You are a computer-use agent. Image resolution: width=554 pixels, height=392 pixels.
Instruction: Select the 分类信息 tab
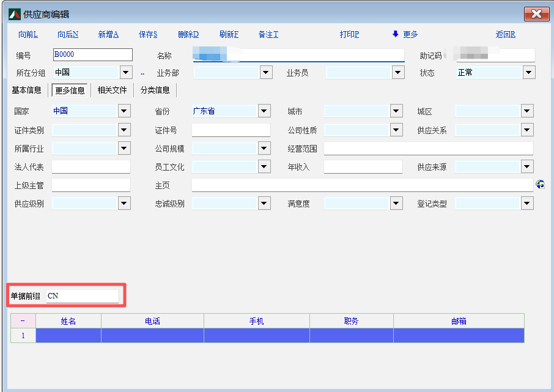(155, 91)
